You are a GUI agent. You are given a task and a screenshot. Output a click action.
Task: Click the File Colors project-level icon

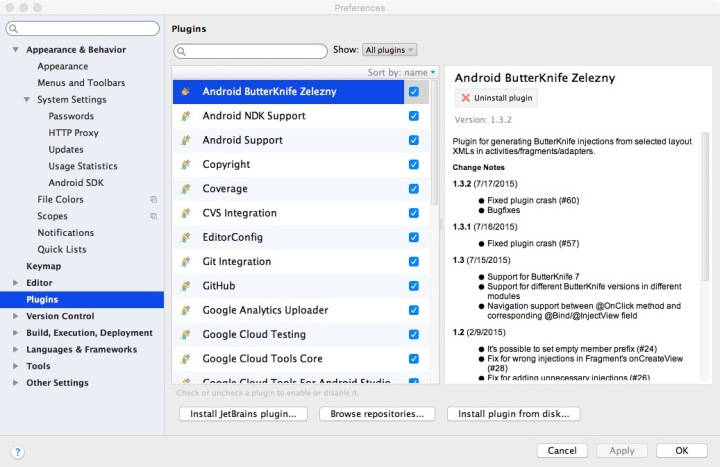point(153,199)
